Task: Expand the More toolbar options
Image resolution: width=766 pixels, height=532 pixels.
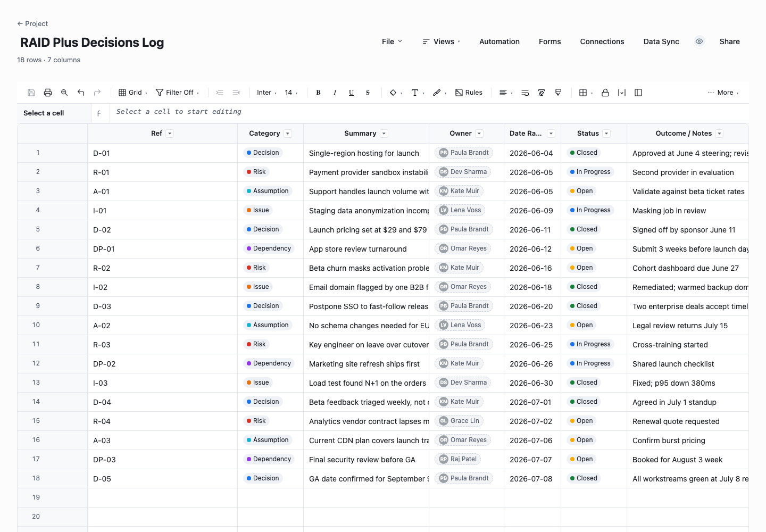Action: click(723, 93)
